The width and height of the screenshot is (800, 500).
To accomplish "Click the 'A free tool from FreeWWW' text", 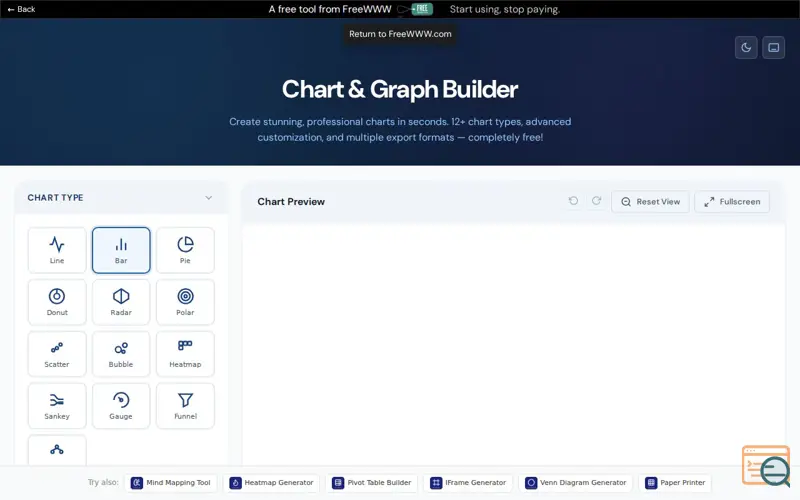I will tap(330, 9).
